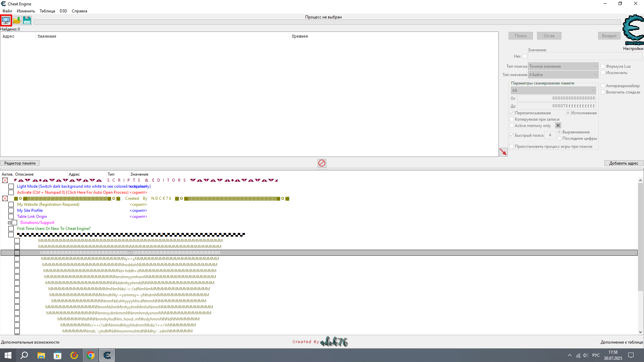644x362 pixels.
Task: Open Тип значения 4 Байта dropdown
Action: pos(563,75)
